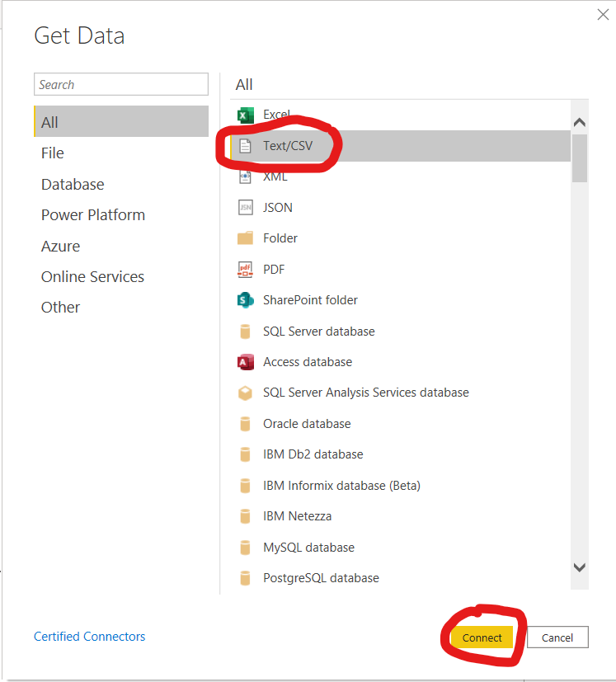Click the connector Search field

121,84
